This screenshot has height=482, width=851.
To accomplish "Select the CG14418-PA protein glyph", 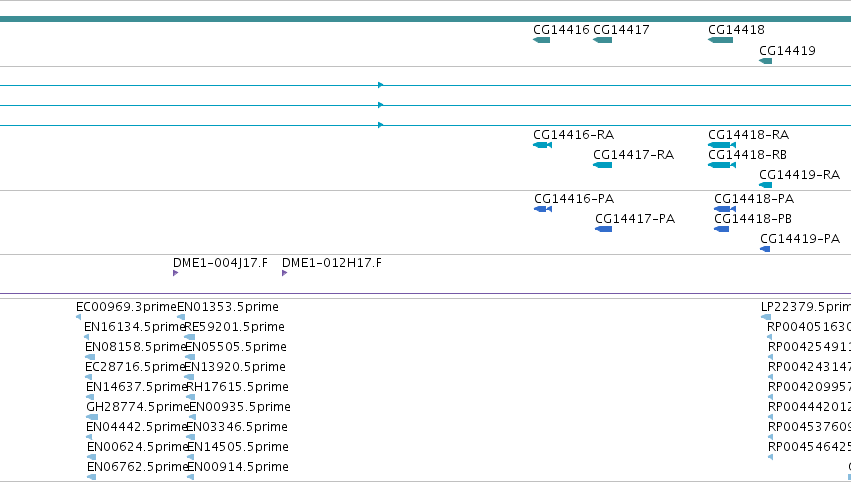I will tap(725, 209).
